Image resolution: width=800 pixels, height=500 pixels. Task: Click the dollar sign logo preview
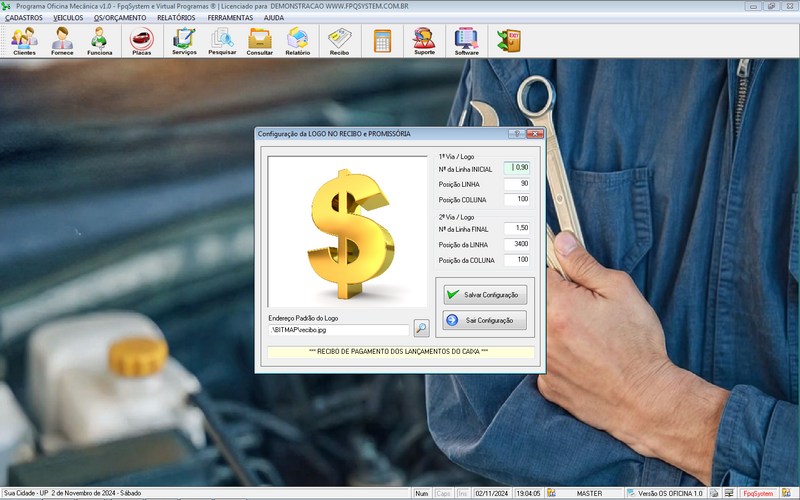[347, 232]
